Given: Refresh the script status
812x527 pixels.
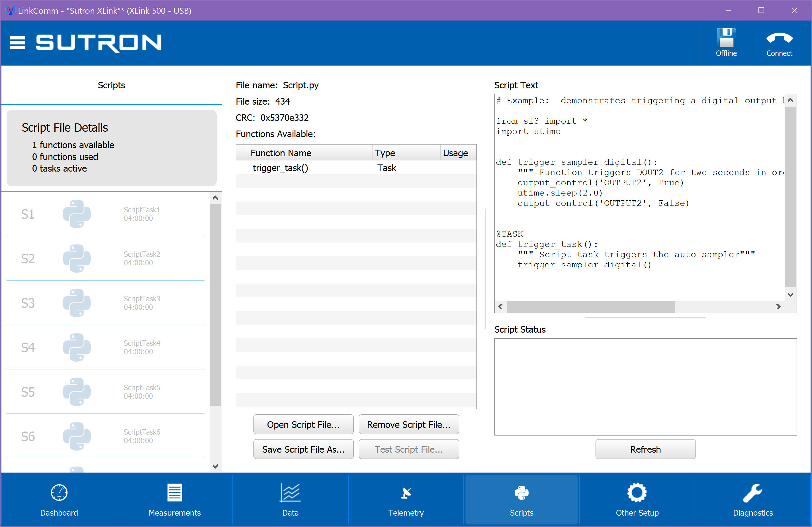Looking at the screenshot, I should pos(645,449).
